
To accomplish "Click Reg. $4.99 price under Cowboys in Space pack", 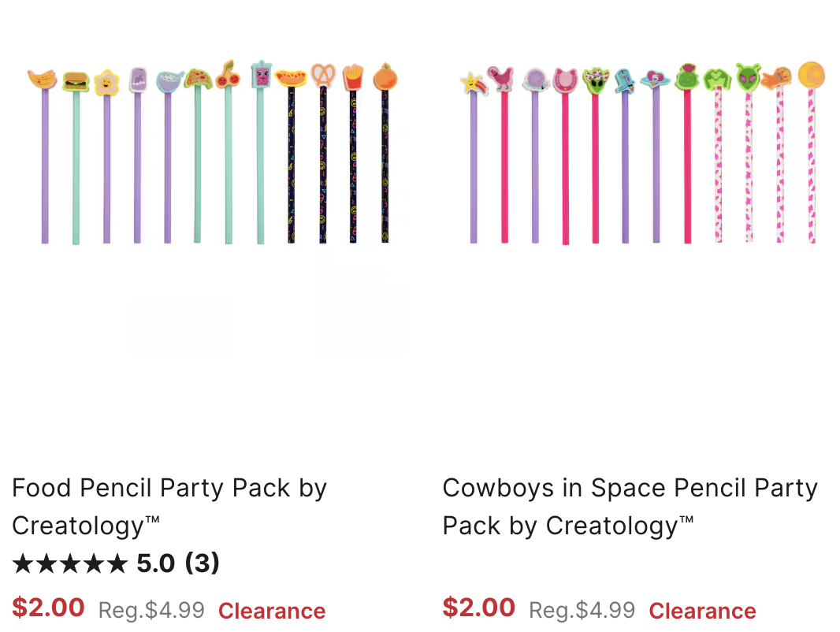I will 582,610.
